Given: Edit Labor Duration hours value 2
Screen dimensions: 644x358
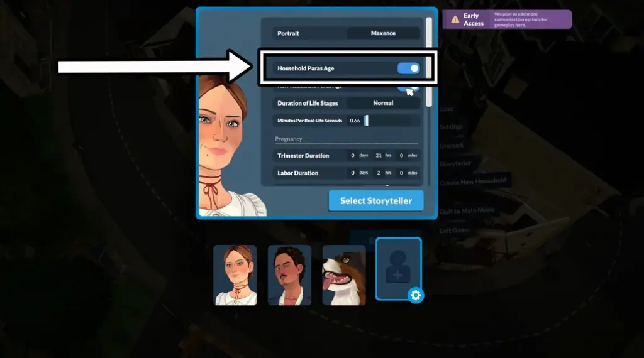Looking at the screenshot, I should (378, 173).
